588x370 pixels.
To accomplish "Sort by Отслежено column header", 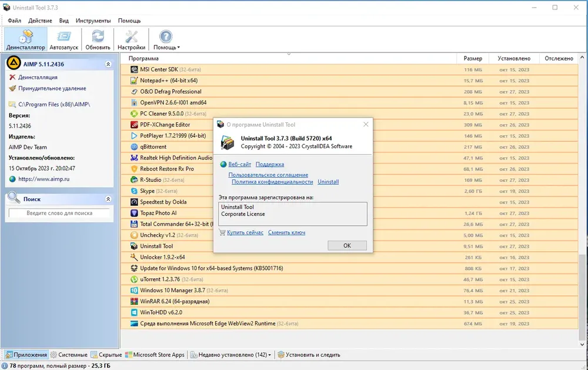I will [x=559, y=59].
